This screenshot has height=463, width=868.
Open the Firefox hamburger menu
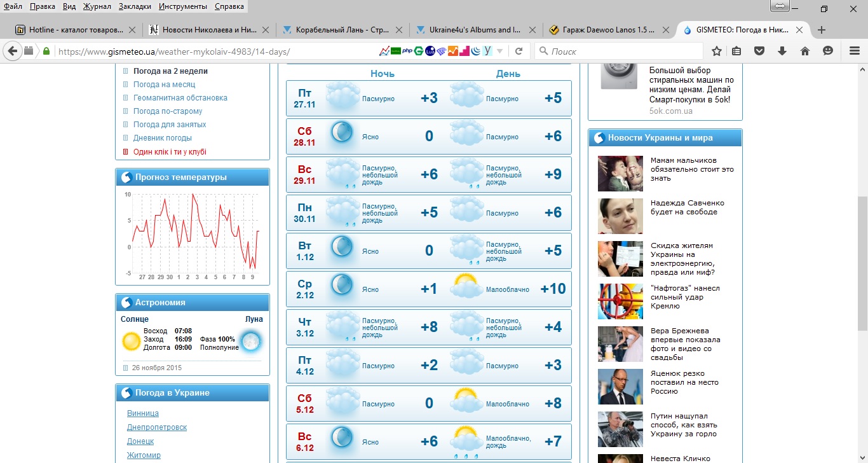854,52
